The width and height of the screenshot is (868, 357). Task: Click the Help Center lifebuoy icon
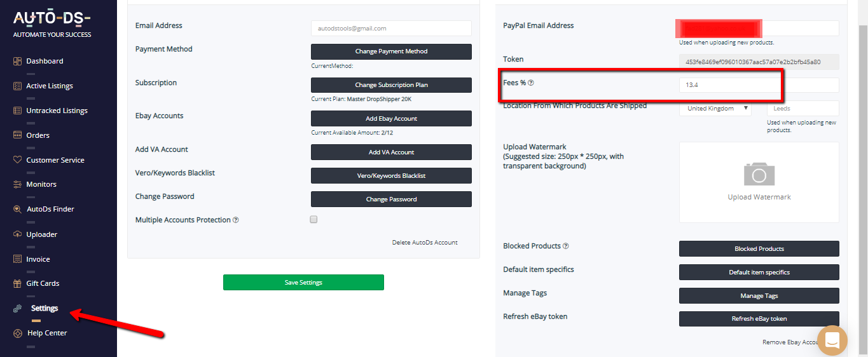(x=18, y=333)
